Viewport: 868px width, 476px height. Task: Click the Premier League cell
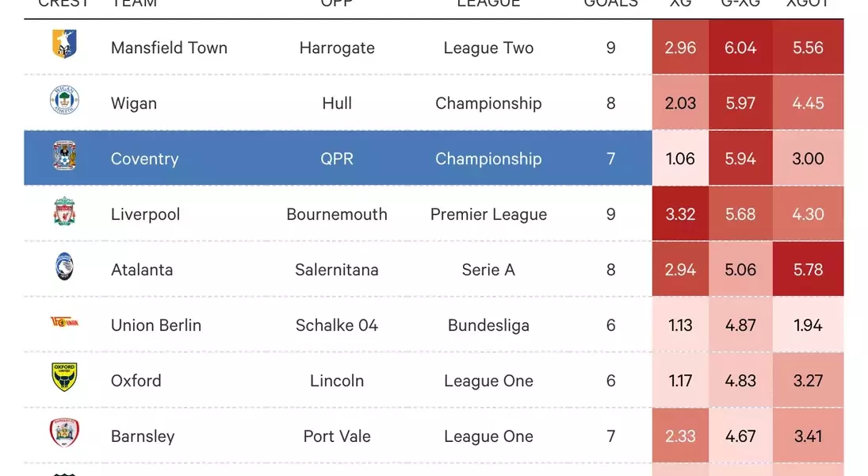pos(488,214)
